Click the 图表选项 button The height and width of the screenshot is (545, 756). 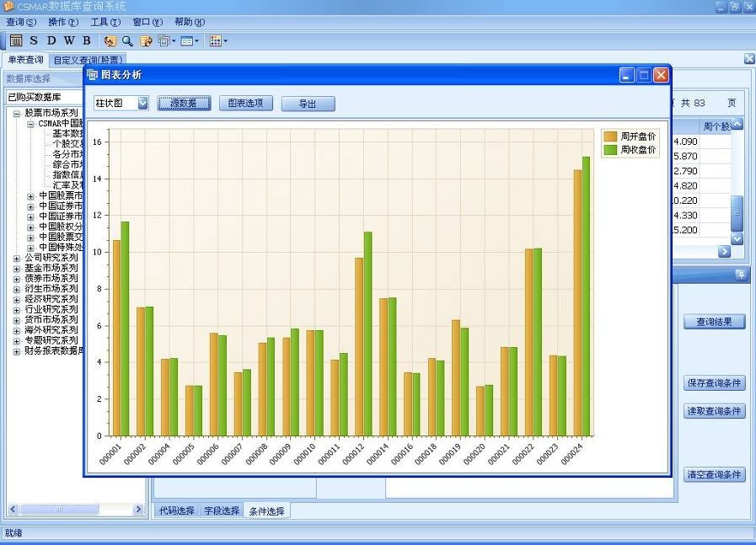click(246, 104)
